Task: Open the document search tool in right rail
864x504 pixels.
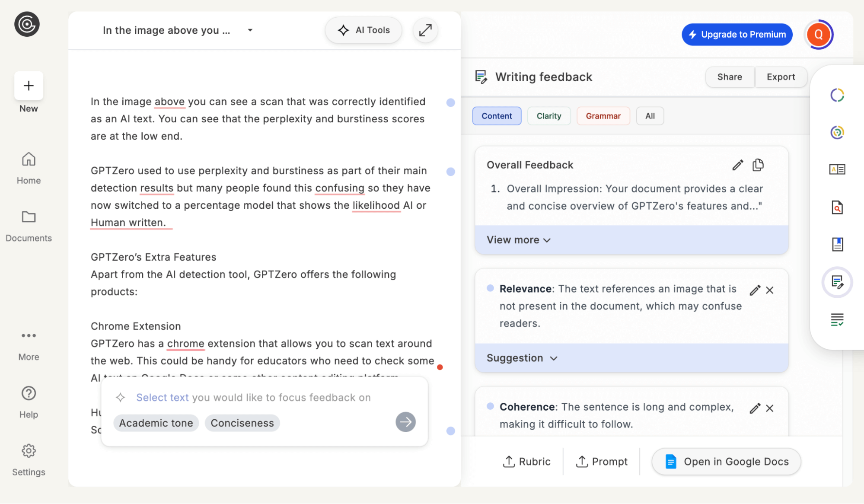Action: point(837,207)
